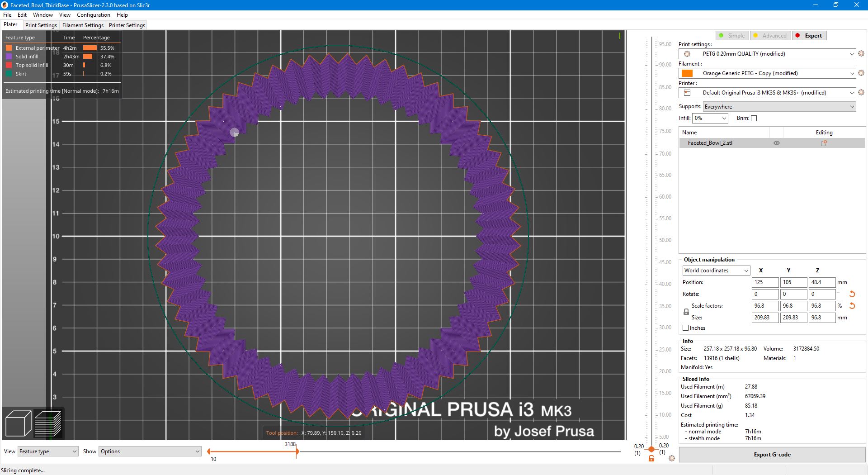Open the print settings gear icon
The image size is (868, 475).
861,53
